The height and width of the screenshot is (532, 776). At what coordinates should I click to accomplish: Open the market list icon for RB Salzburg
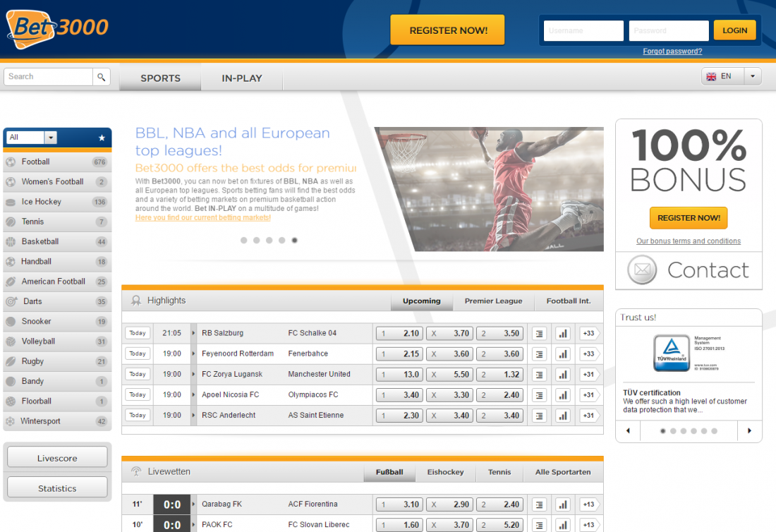pyautogui.click(x=540, y=334)
